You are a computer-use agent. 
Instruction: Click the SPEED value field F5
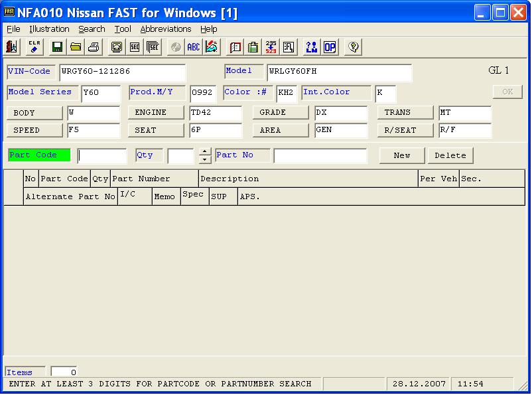[94, 130]
